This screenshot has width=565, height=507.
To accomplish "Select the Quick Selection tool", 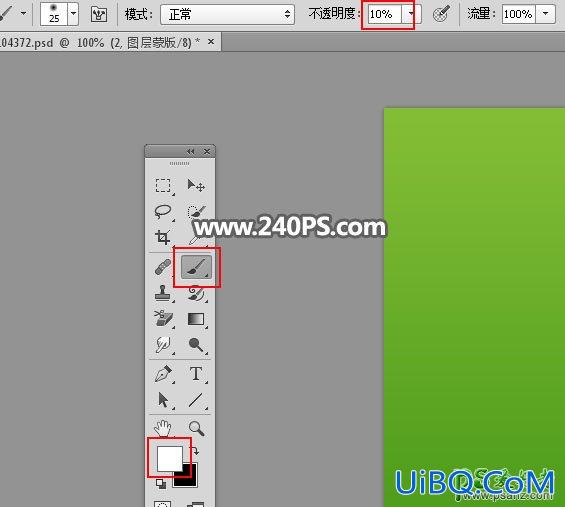I will pyautogui.click(x=196, y=212).
